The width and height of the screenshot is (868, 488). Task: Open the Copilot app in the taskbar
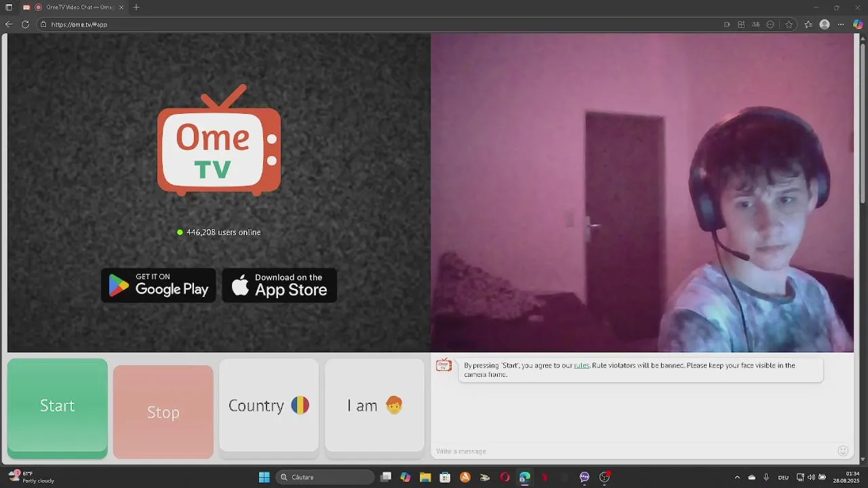click(x=406, y=477)
